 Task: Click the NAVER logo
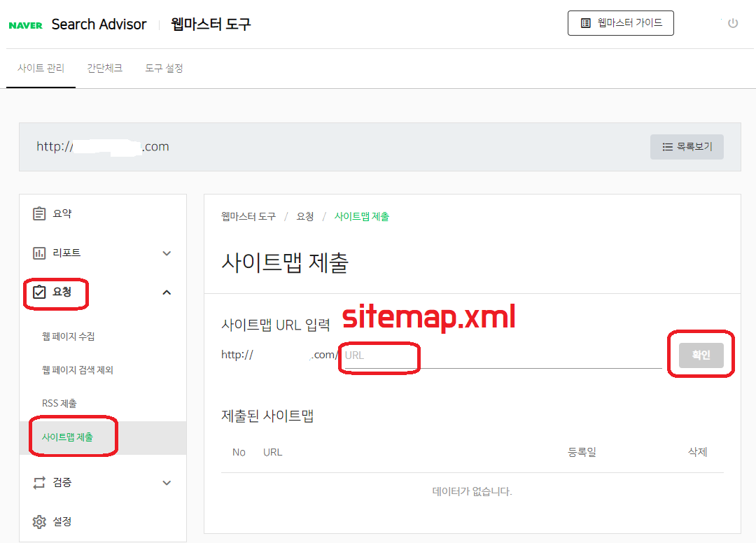point(26,25)
